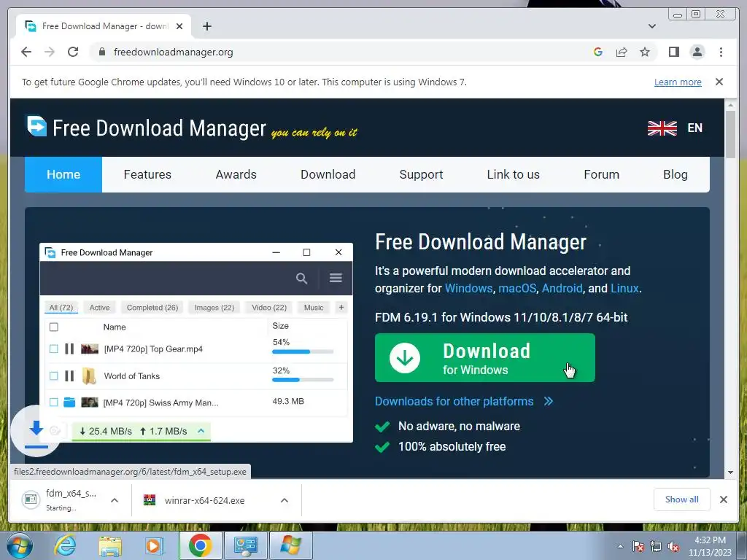Open the Link to us page
This screenshot has width=747, height=560.
click(x=513, y=174)
